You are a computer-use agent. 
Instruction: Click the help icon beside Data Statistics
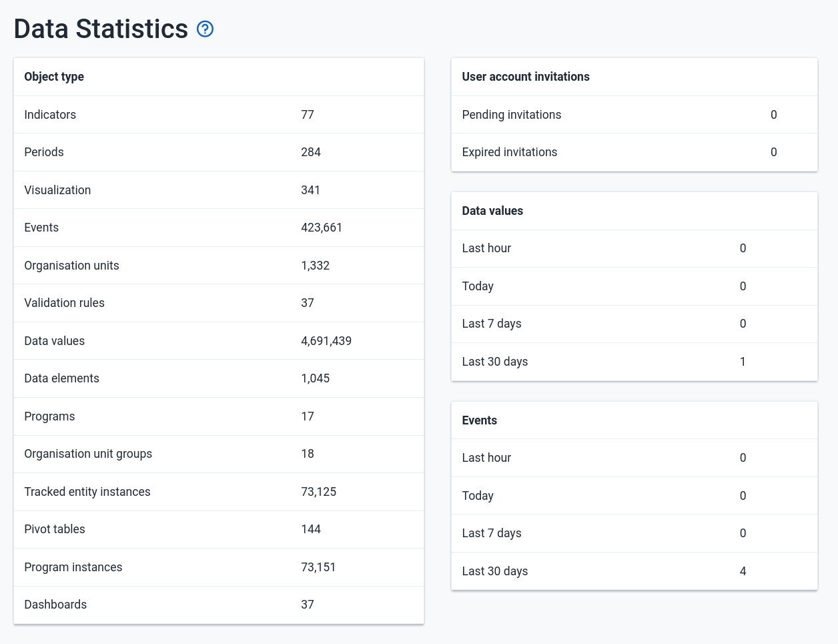pyautogui.click(x=205, y=29)
